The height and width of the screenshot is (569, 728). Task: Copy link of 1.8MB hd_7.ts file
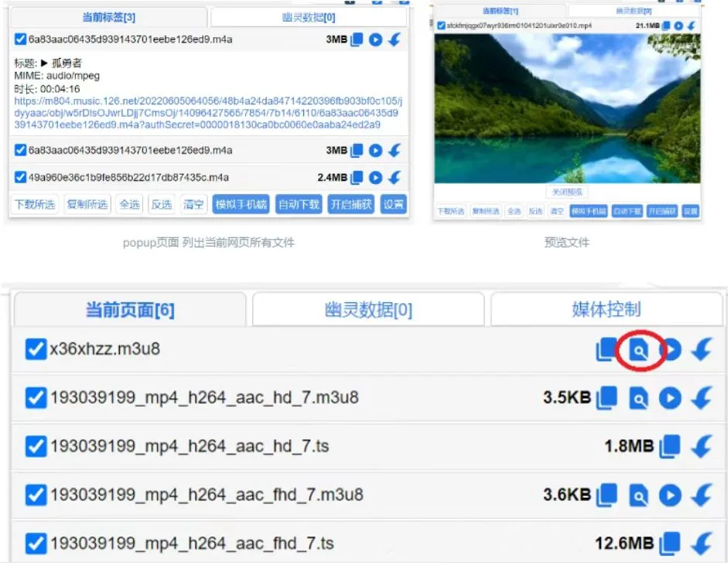[669, 446]
